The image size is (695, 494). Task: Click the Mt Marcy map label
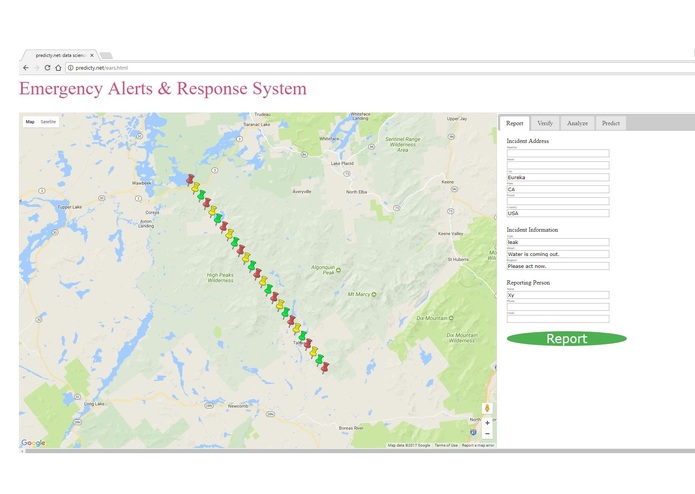359,294
